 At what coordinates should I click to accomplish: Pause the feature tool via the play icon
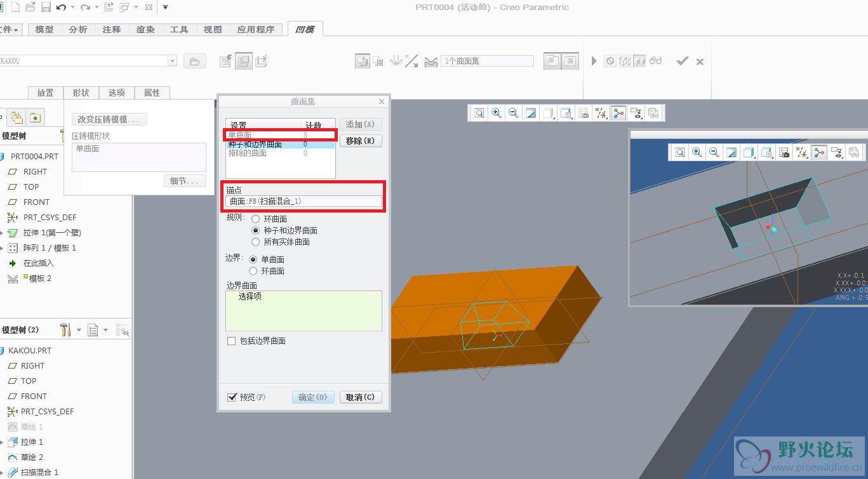(594, 61)
